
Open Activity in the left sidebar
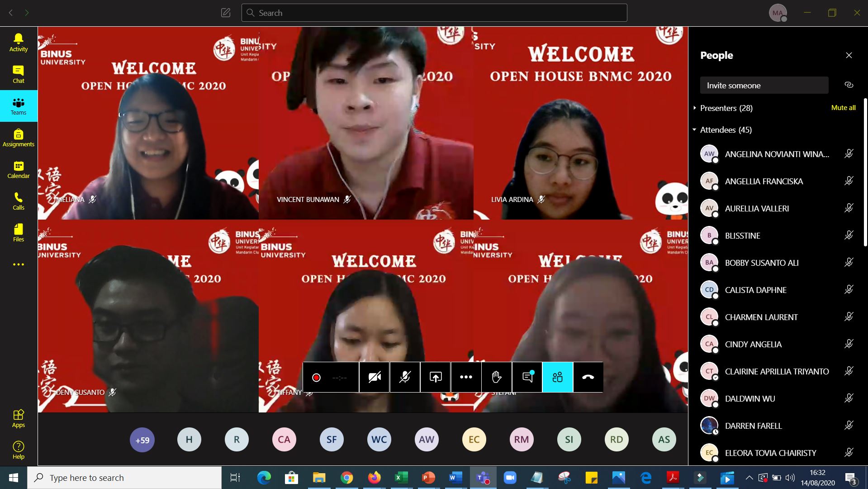pyautogui.click(x=19, y=43)
